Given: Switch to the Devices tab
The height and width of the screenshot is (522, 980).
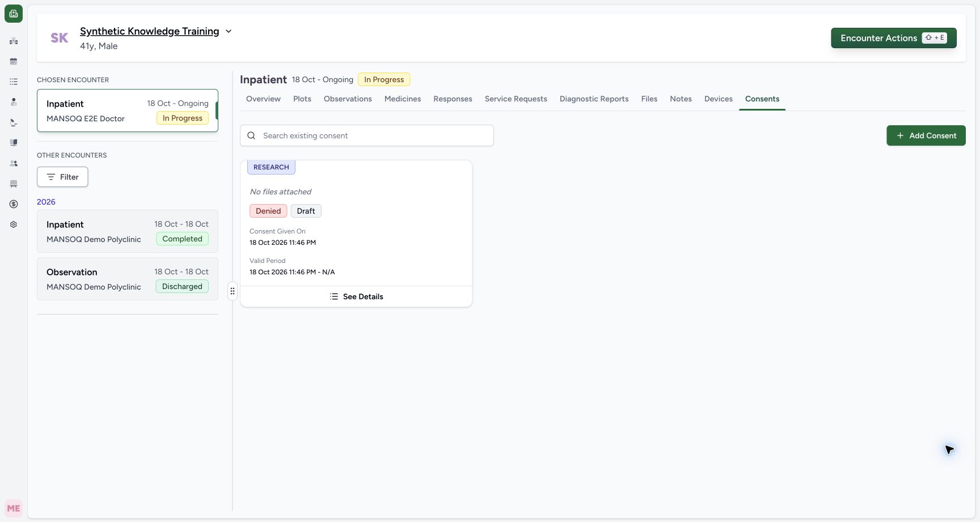Looking at the screenshot, I should [x=719, y=99].
